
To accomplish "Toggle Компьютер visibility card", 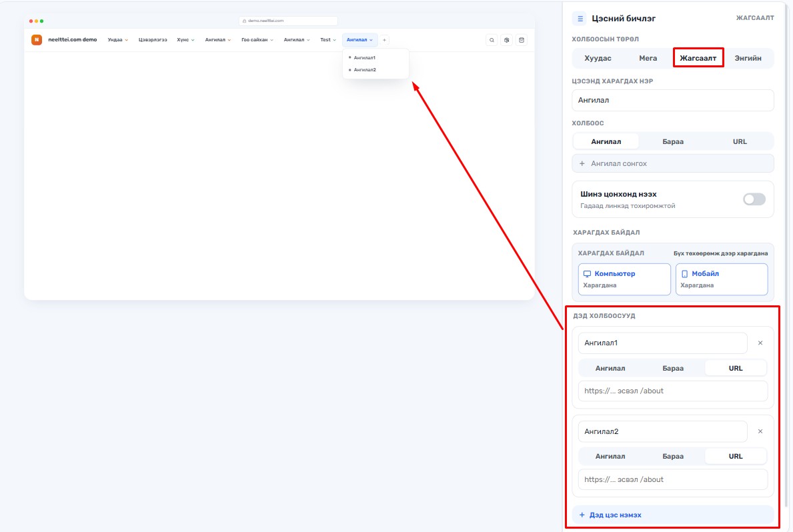I will tap(624, 279).
